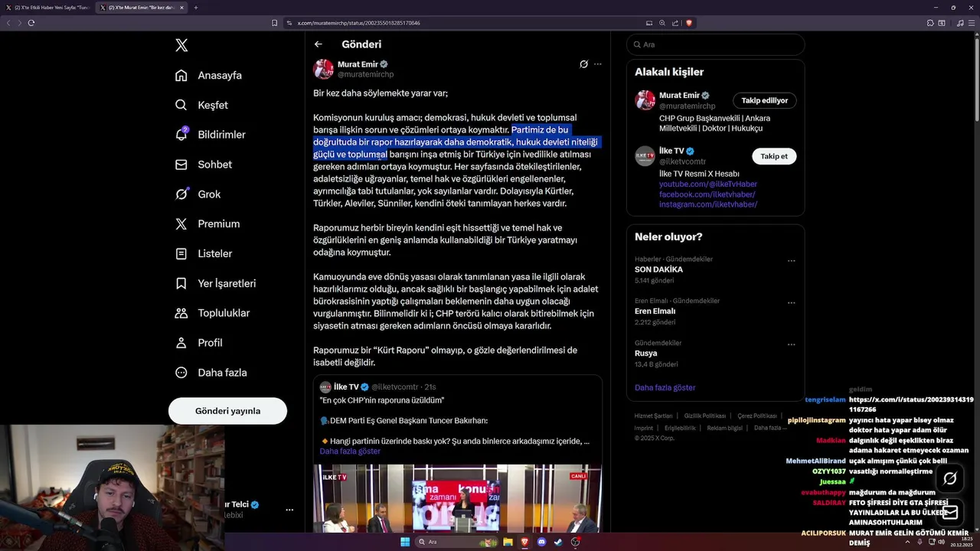
Task: Click the @muratemirchp handle in the post header
Action: [365, 74]
